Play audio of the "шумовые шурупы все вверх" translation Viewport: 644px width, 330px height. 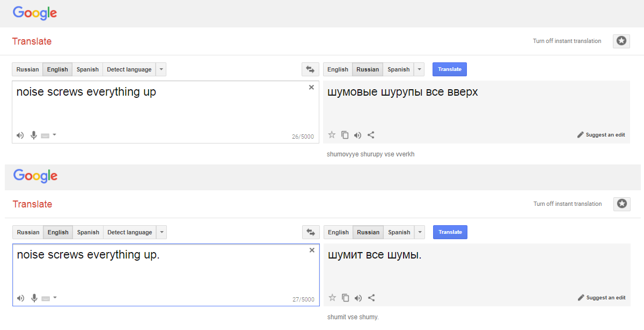point(358,135)
